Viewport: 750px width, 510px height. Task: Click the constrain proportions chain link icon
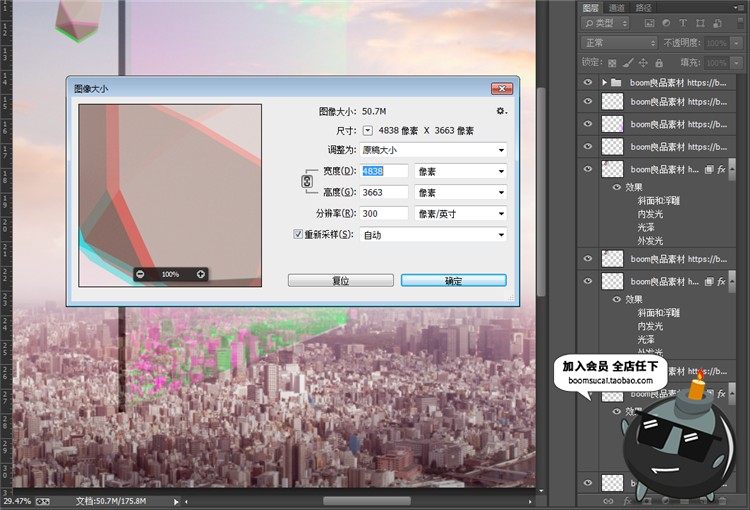pyautogui.click(x=309, y=182)
